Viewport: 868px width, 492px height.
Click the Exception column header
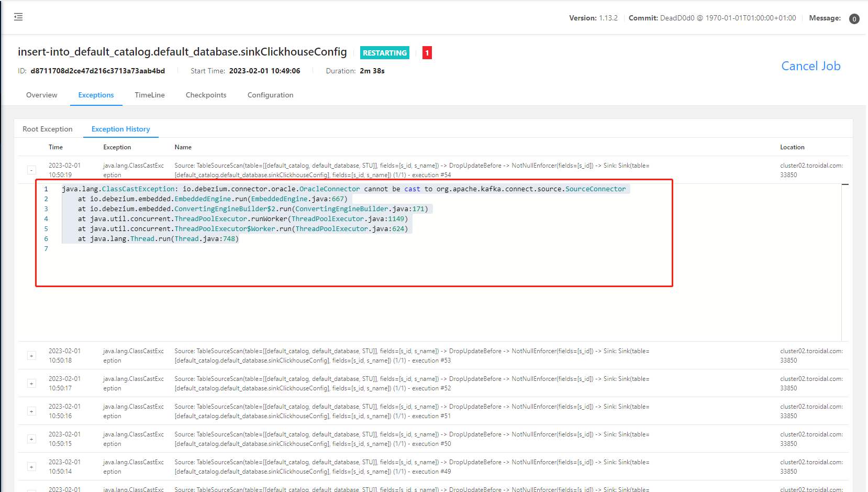(x=117, y=147)
